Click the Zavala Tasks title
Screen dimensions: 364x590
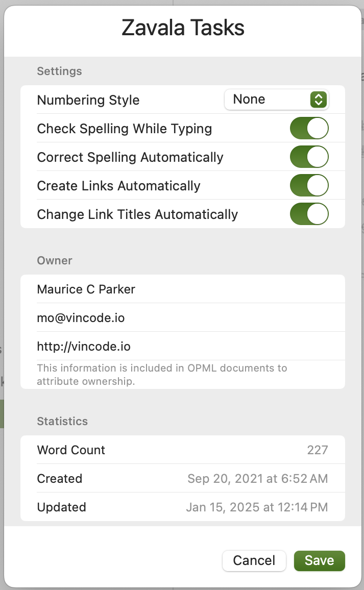[183, 28]
